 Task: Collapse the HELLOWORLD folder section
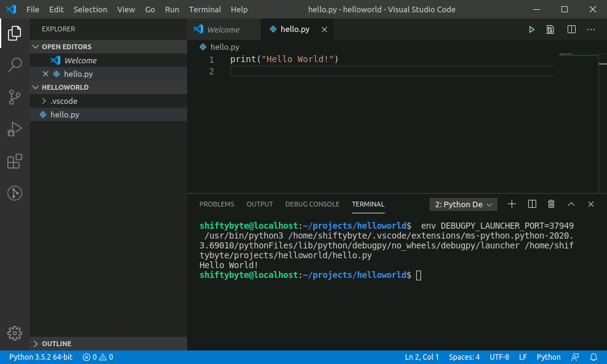pos(108,87)
